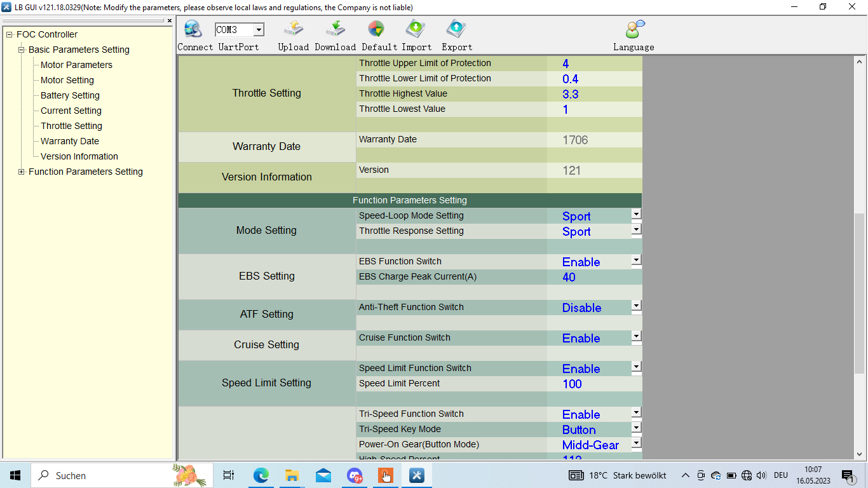Click the vertical scrollbar down arrow
This screenshot has width=868, height=488.
860,454
